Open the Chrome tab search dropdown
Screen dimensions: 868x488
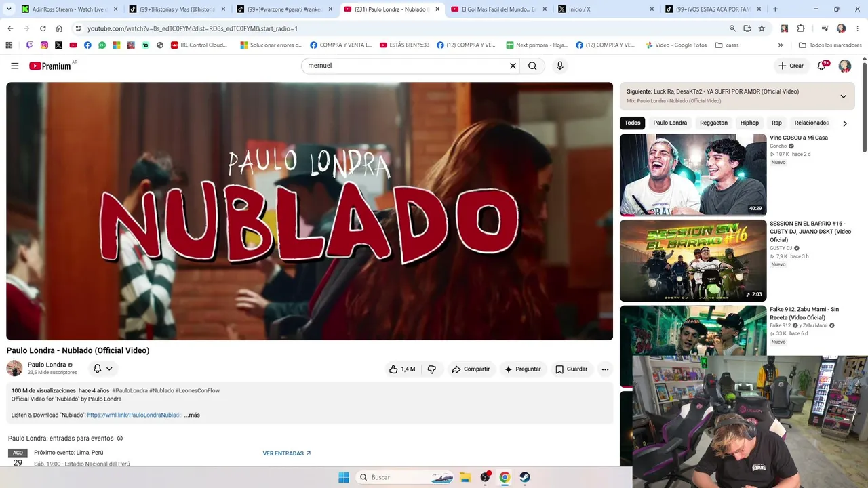(9, 9)
